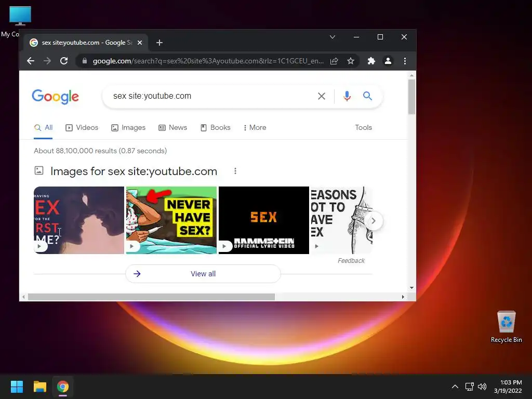Click the forward navigation arrow

47,61
